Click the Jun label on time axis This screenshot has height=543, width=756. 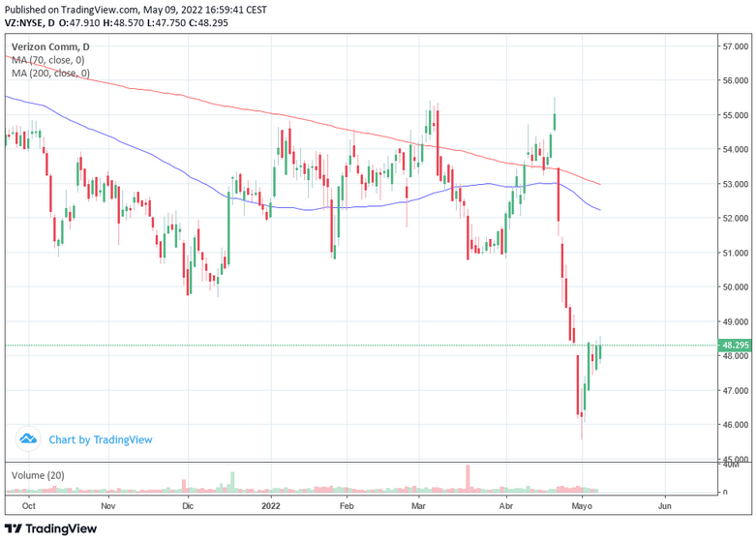pyautogui.click(x=664, y=506)
